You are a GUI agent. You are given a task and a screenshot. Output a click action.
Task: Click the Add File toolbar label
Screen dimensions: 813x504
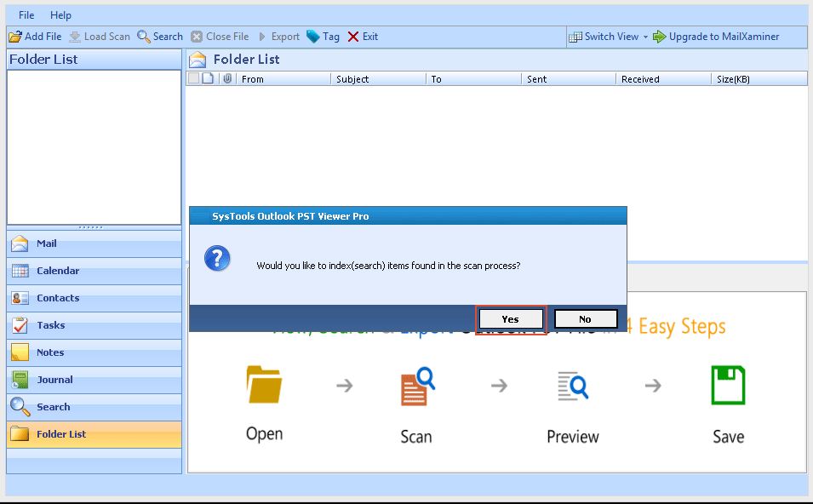pos(43,37)
